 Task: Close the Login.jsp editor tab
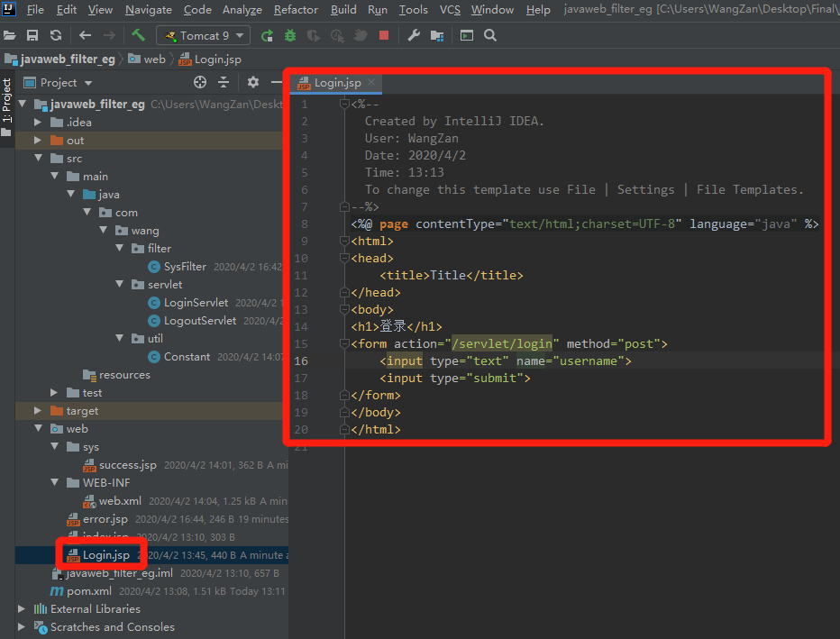(371, 82)
